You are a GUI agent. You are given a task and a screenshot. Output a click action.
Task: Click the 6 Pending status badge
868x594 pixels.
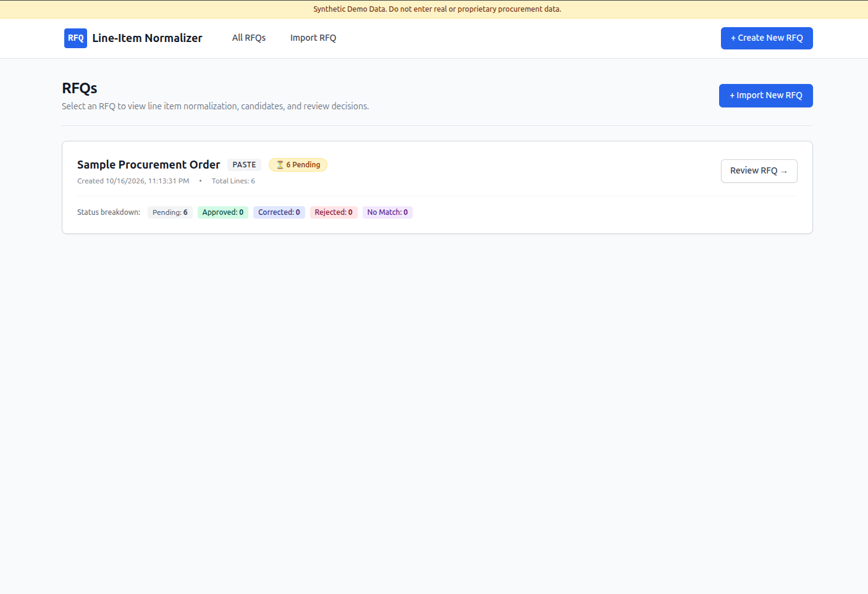[x=298, y=165]
